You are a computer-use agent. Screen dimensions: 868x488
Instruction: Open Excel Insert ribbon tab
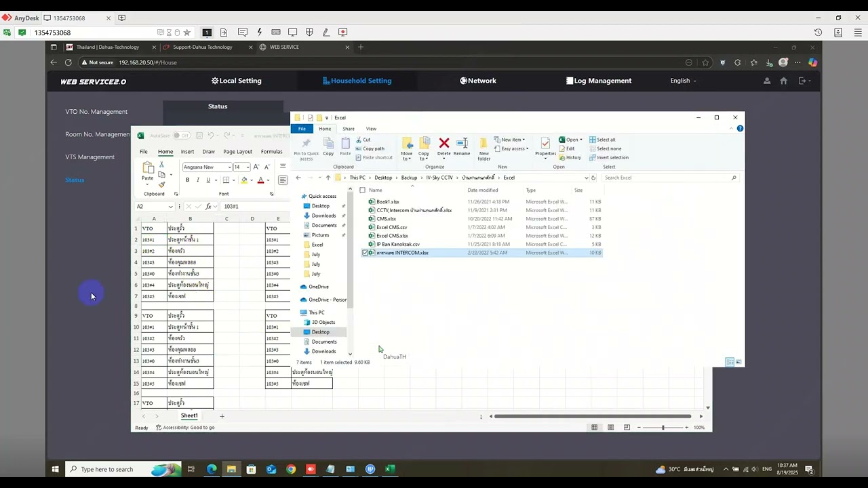(x=187, y=152)
